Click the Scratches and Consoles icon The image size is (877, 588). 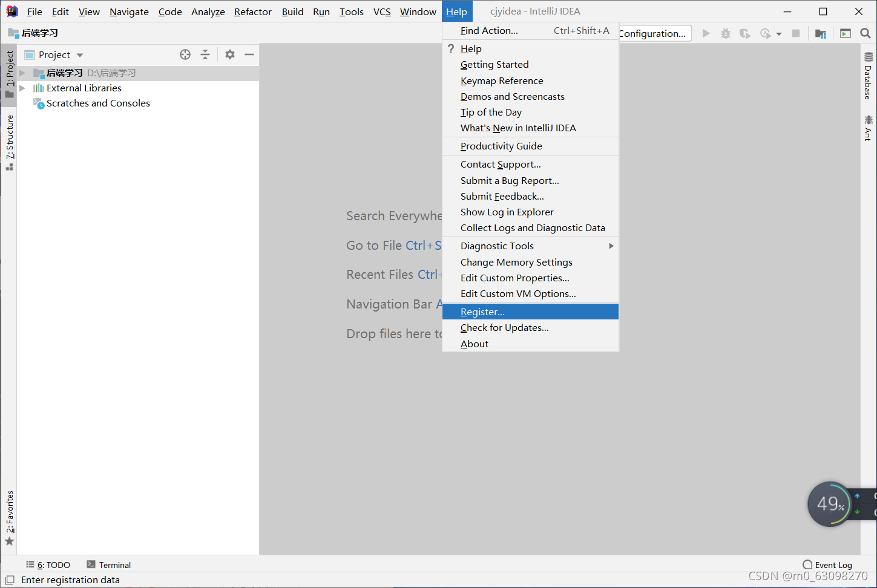(39, 103)
